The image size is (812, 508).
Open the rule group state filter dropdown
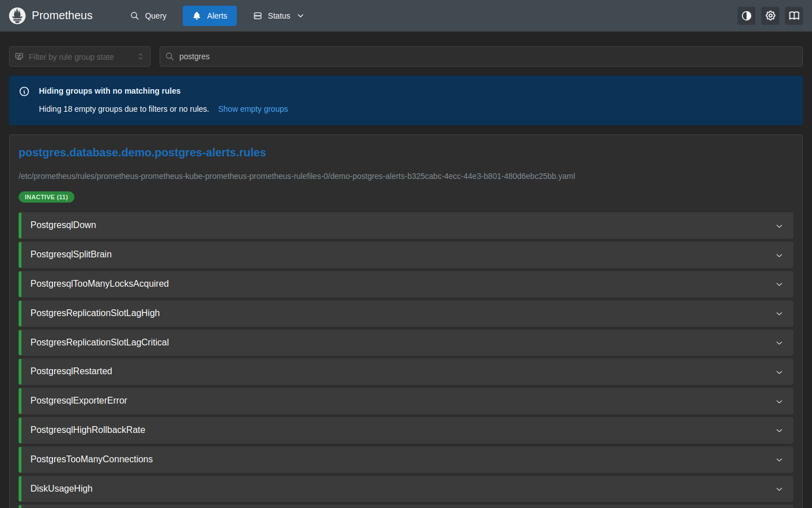point(80,56)
